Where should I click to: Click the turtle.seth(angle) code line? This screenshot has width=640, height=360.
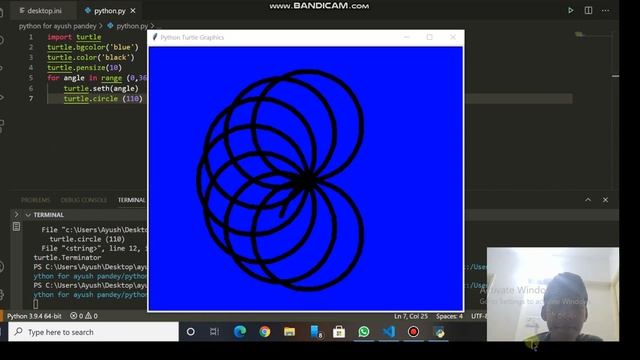pyautogui.click(x=101, y=89)
